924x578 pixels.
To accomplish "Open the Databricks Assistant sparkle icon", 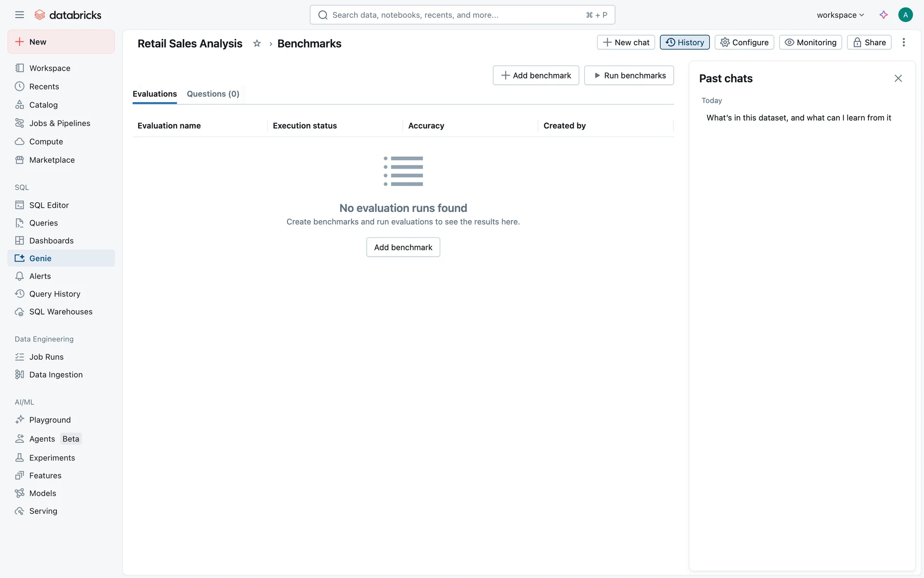I will tap(884, 15).
